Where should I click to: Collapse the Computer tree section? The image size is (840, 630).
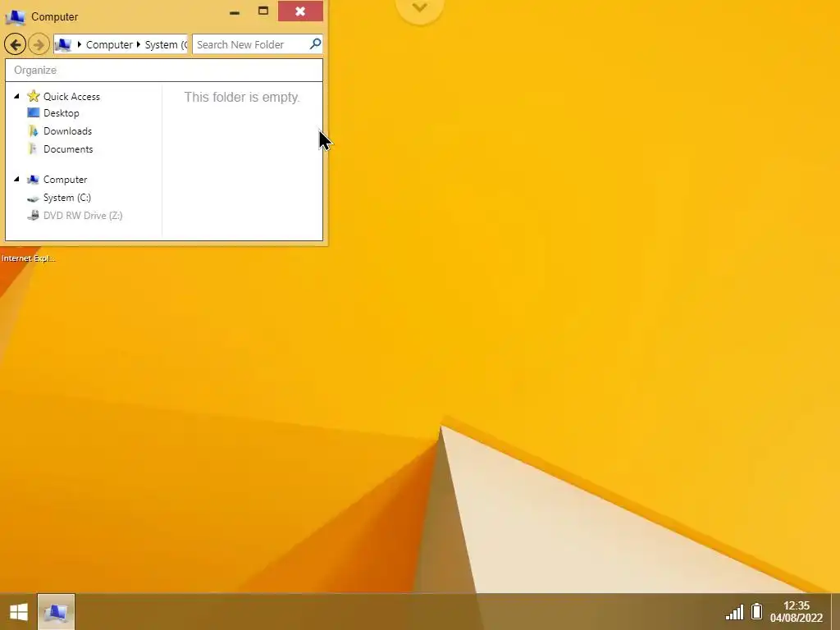16,179
